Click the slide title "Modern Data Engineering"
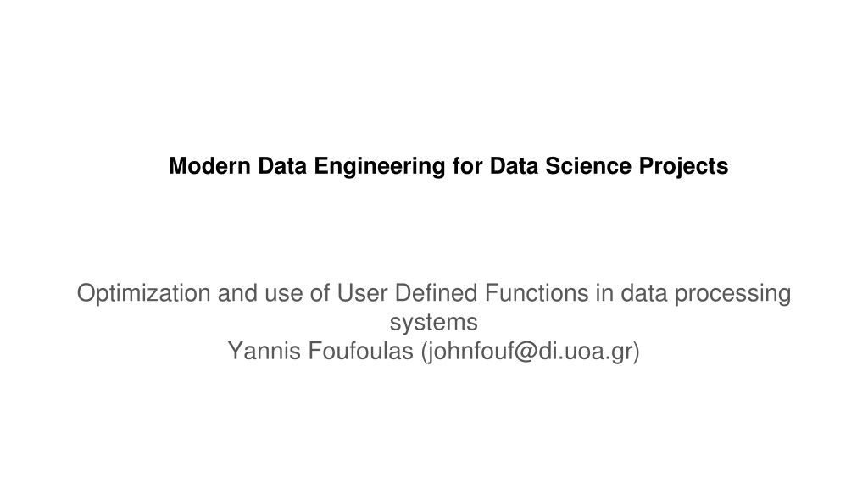Image resolution: width=868 pixels, height=488 pixels. click(x=307, y=166)
